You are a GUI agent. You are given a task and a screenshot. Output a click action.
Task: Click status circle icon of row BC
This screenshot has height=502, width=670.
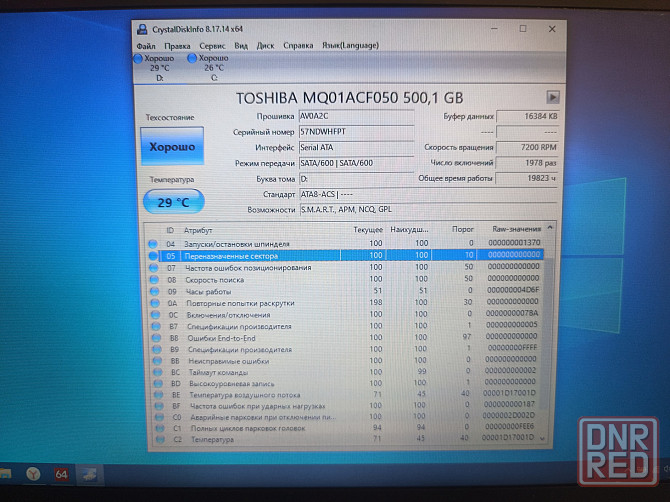pyautogui.click(x=158, y=372)
